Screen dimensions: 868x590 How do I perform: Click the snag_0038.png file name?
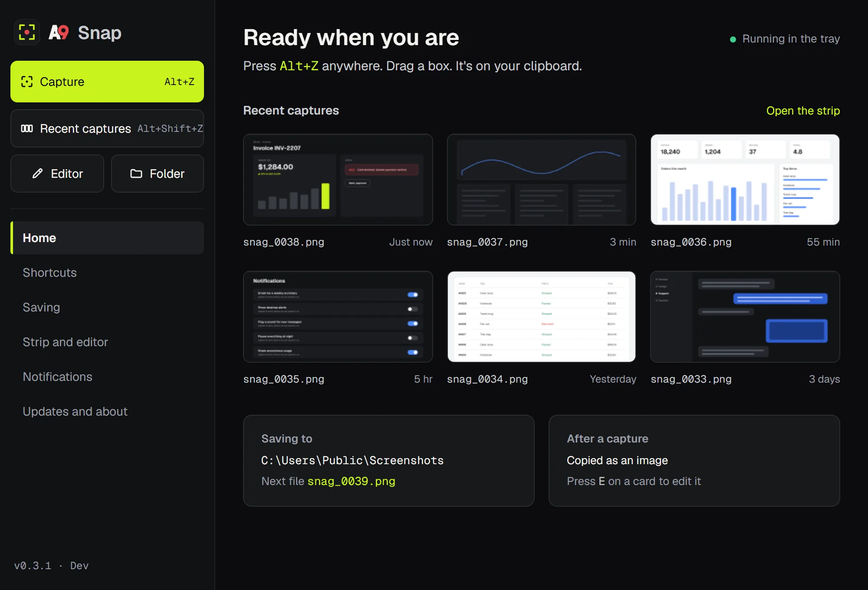pos(284,242)
